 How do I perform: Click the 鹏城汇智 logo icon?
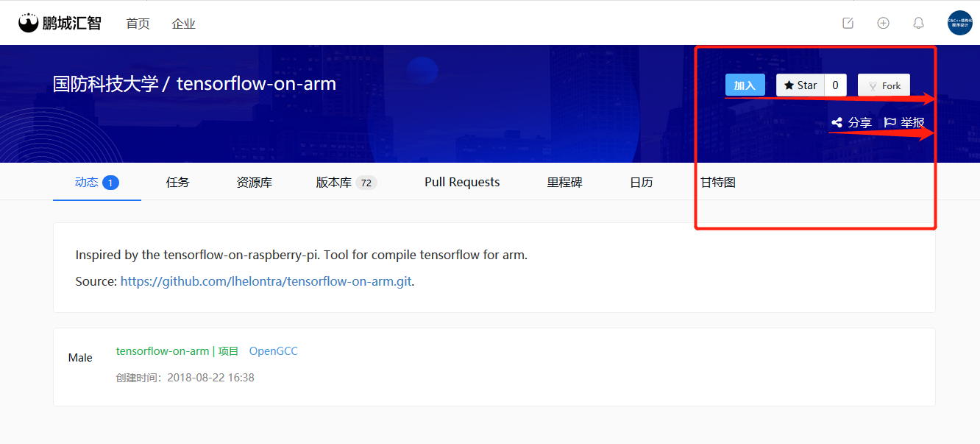[x=28, y=24]
